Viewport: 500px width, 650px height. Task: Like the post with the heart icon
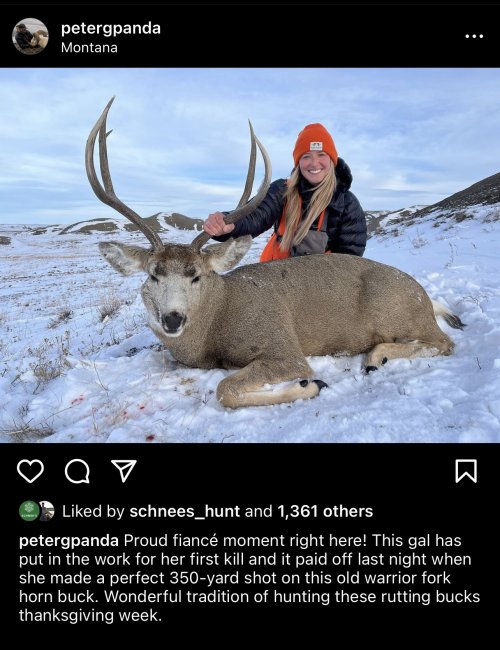[x=30, y=471]
